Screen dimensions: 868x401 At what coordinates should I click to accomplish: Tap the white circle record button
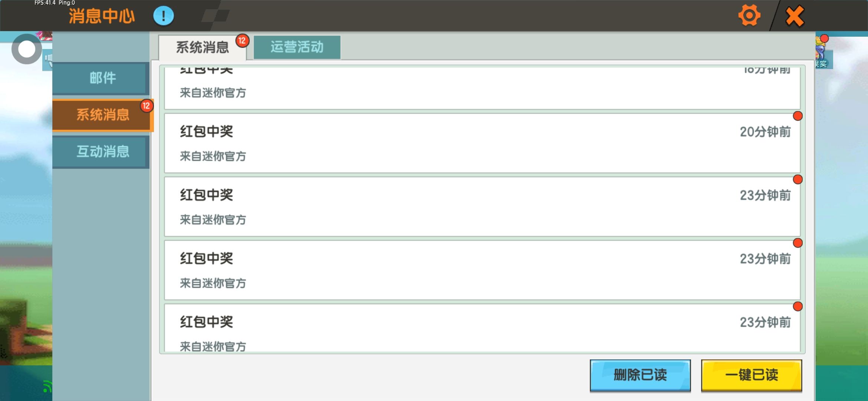coord(26,49)
